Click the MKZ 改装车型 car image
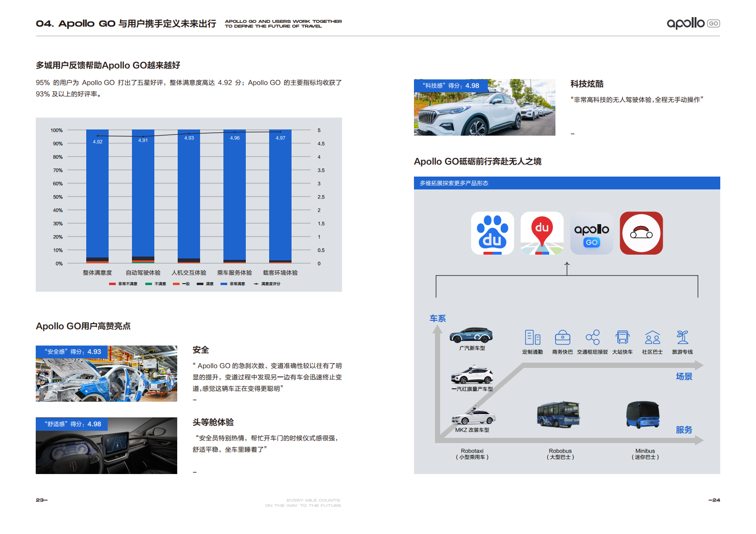Screen dimensions: 756x534 click(x=474, y=416)
